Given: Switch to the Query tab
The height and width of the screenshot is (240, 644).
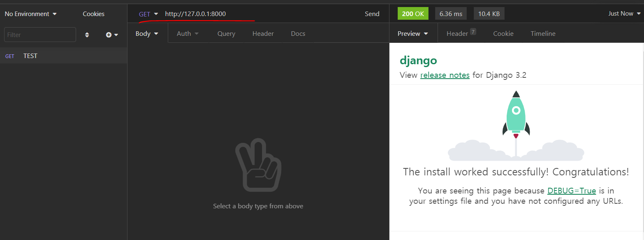Looking at the screenshot, I should click(x=226, y=34).
